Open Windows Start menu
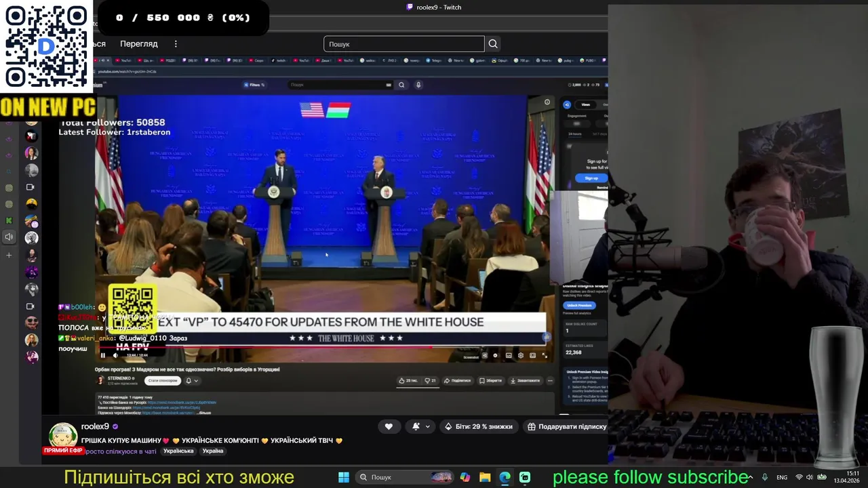868x488 pixels. pyautogui.click(x=343, y=477)
